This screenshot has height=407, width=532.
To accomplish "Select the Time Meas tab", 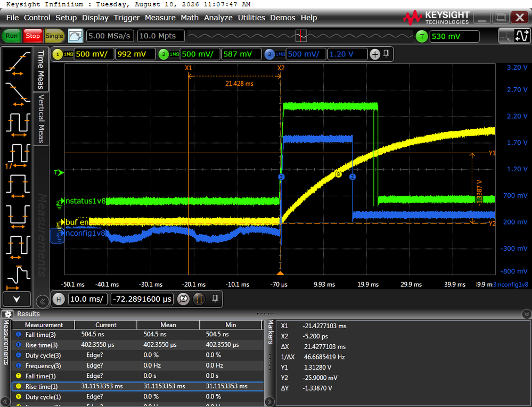I will tap(41, 70).
